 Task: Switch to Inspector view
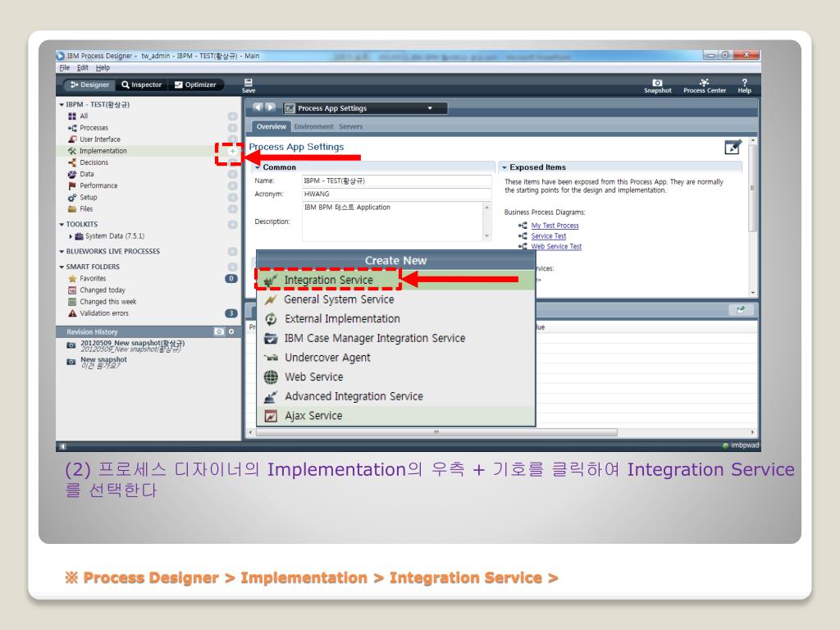tap(141, 84)
